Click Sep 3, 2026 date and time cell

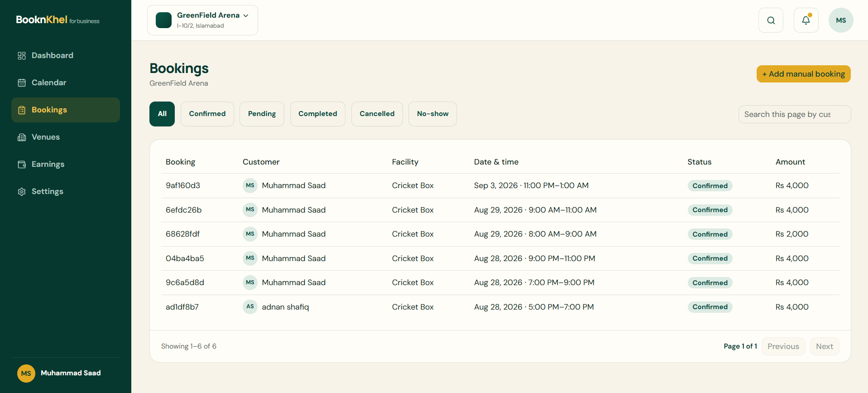(x=531, y=185)
